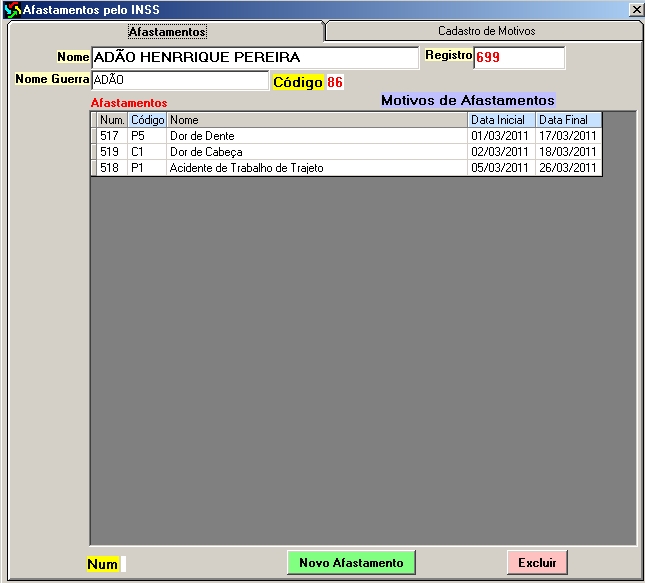645x583 pixels.
Task: Click the red Afastamentos label above grid
Action: click(x=129, y=103)
